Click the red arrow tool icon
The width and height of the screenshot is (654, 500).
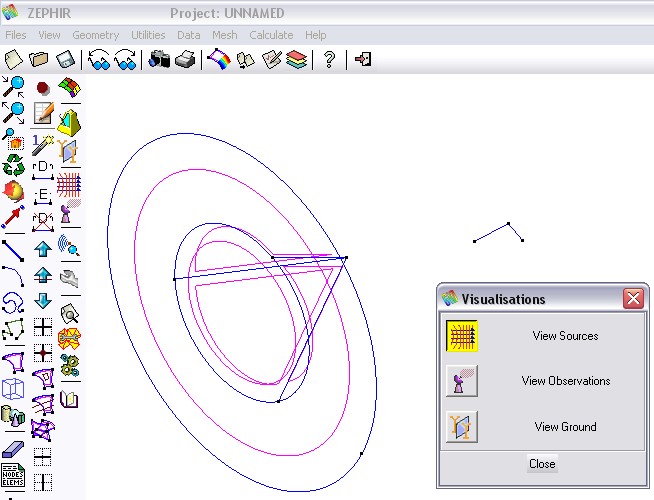coord(13,217)
